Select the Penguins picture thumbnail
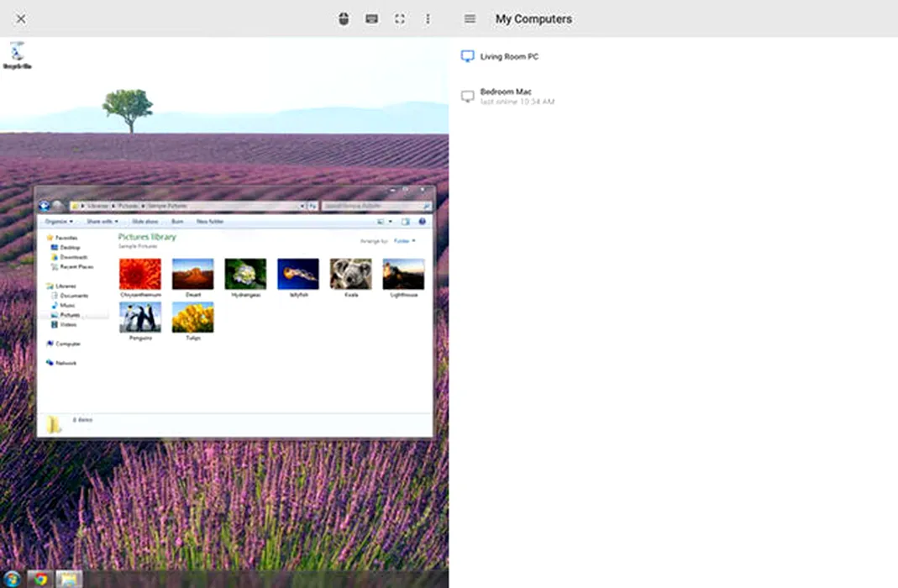Screen dimensions: 898x588 pyautogui.click(x=140, y=318)
